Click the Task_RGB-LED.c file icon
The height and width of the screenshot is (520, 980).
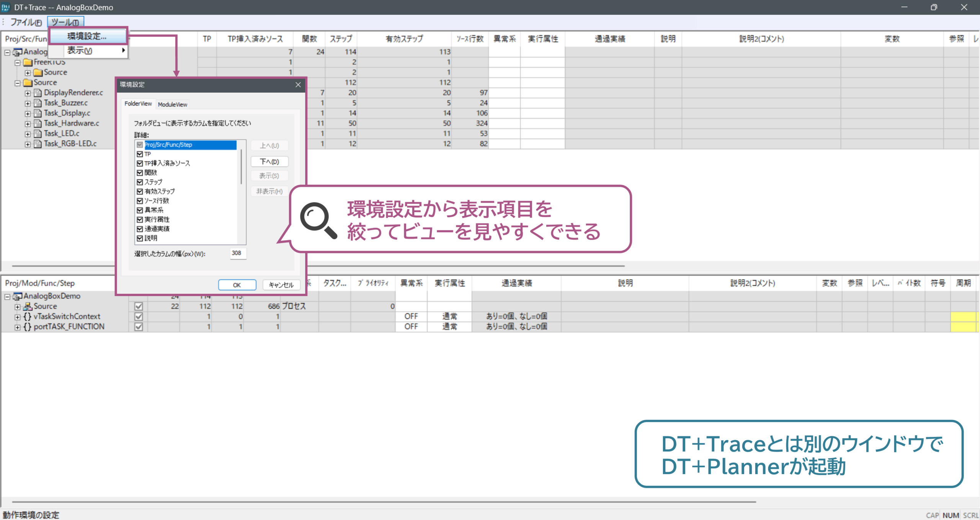38,144
